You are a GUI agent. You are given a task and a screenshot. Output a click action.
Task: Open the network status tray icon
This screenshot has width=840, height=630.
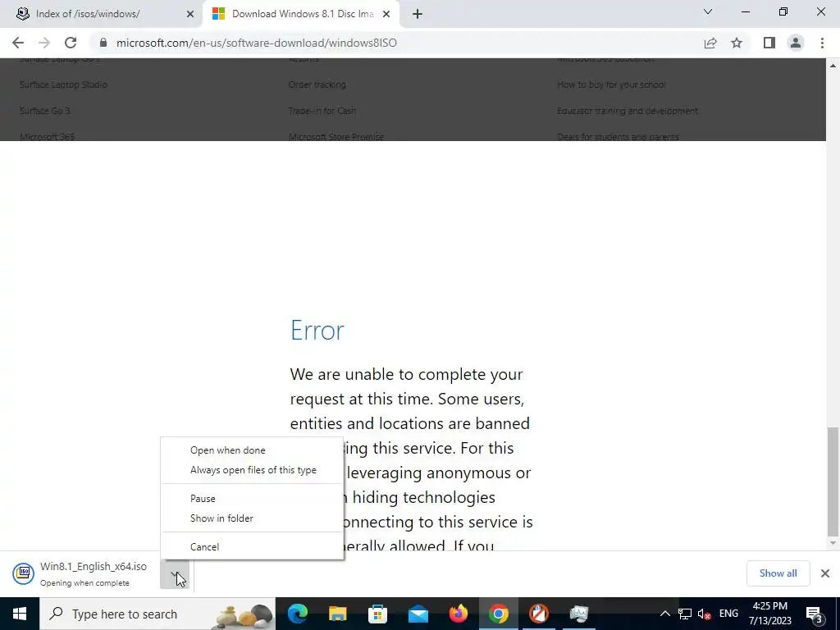(x=685, y=614)
